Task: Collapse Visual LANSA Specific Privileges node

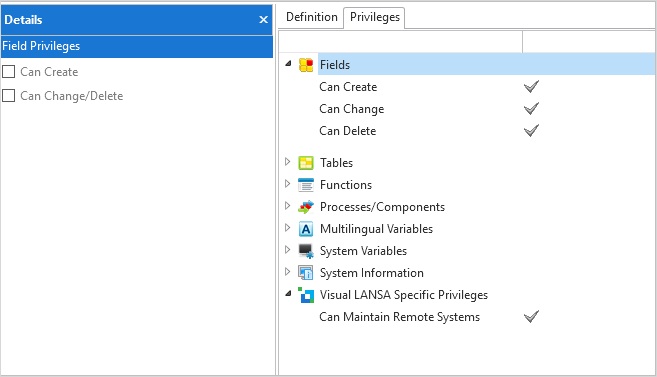Action: point(288,294)
